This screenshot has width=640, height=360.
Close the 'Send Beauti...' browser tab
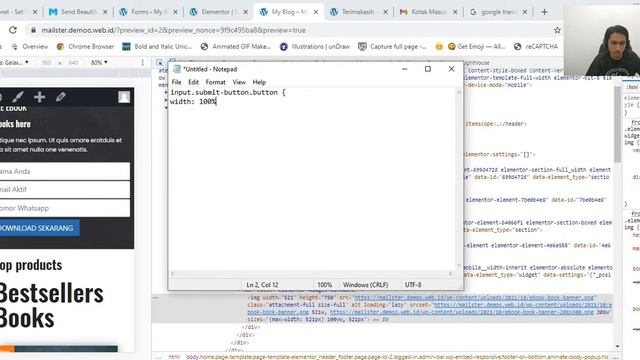pyautogui.click(x=105, y=12)
